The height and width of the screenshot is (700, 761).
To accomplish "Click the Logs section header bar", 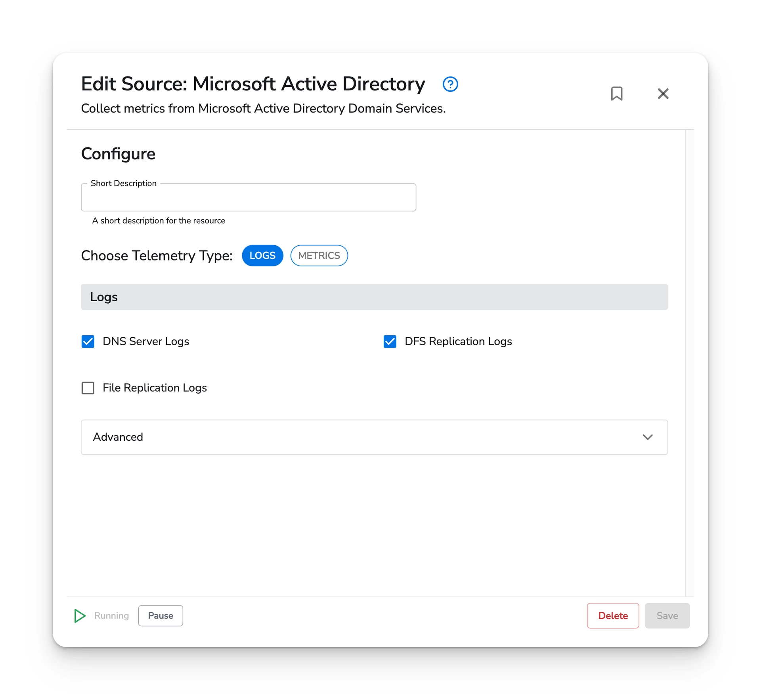I will click(374, 297).
